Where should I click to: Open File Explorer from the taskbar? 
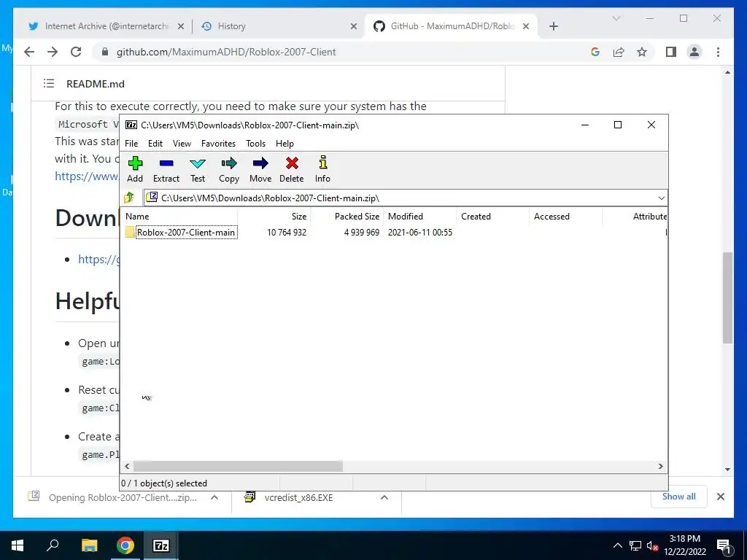coord(89,545)
